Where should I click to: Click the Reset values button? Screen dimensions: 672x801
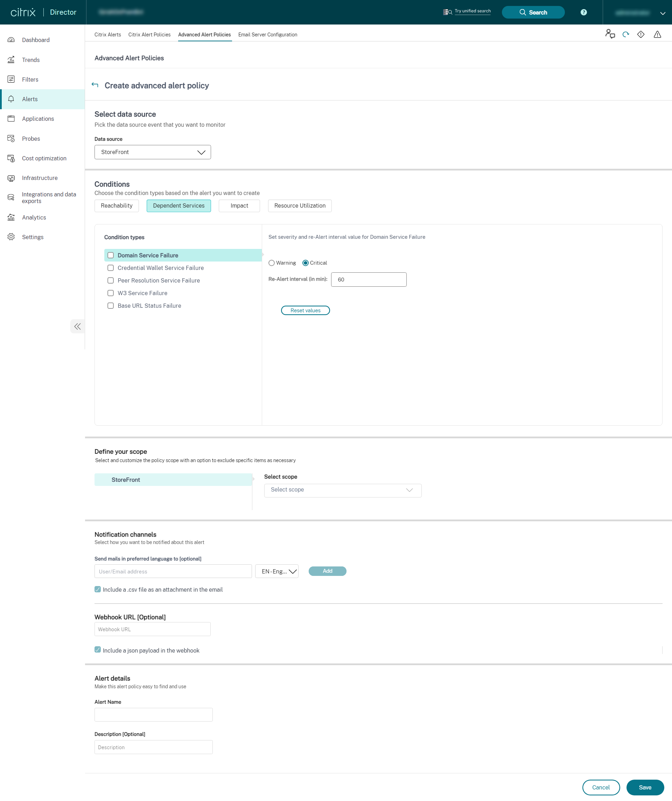point(305,310)
